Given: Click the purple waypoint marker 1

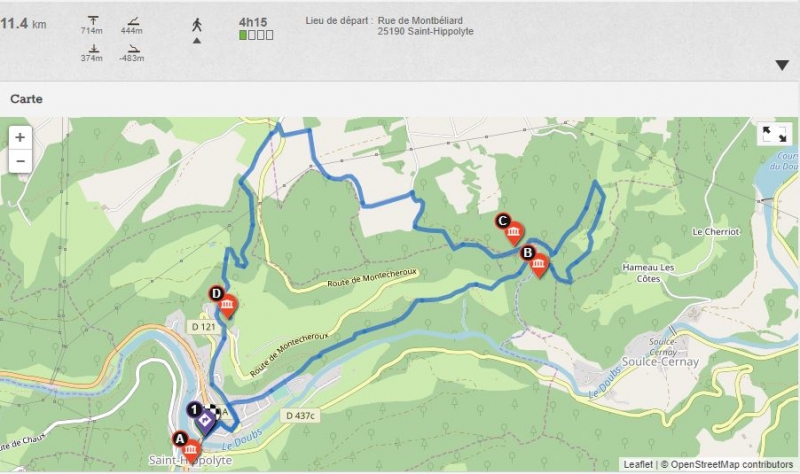Looking at the screenshot, I should tap(202, 418).
